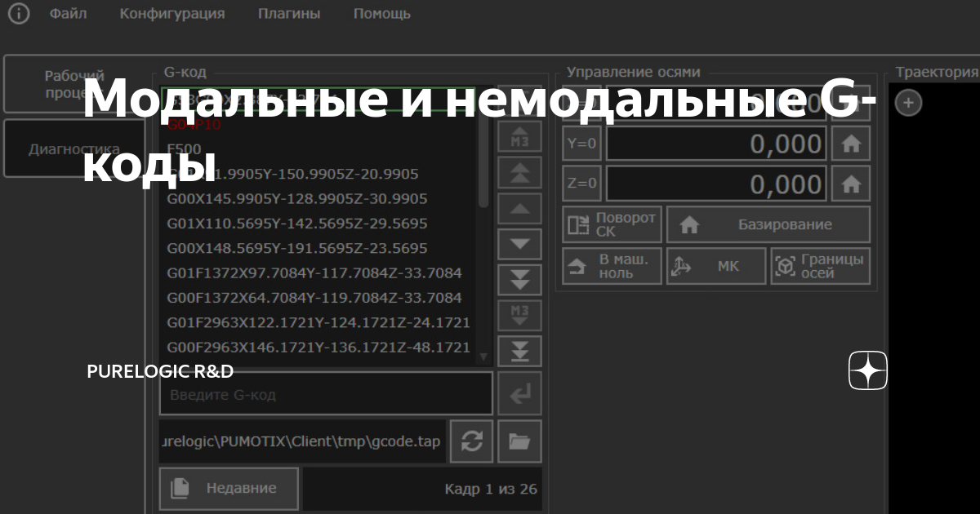The height and width of the screenshot is (514, 980).
Task: Select line G00F2963X146.1721Y-136.1721Z-48.1721
Action: click(318, 347)
